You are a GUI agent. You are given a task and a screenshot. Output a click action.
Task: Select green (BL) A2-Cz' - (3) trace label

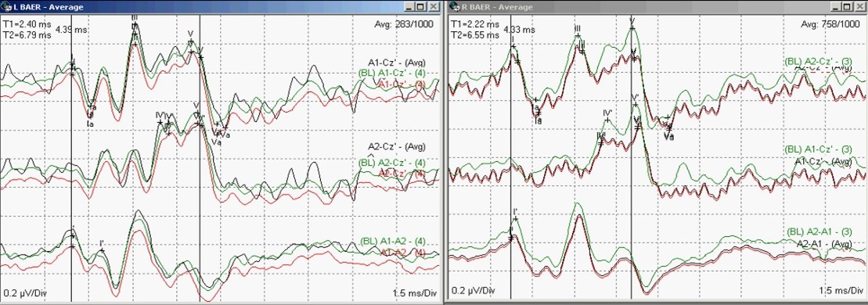(x=818, y=61)
